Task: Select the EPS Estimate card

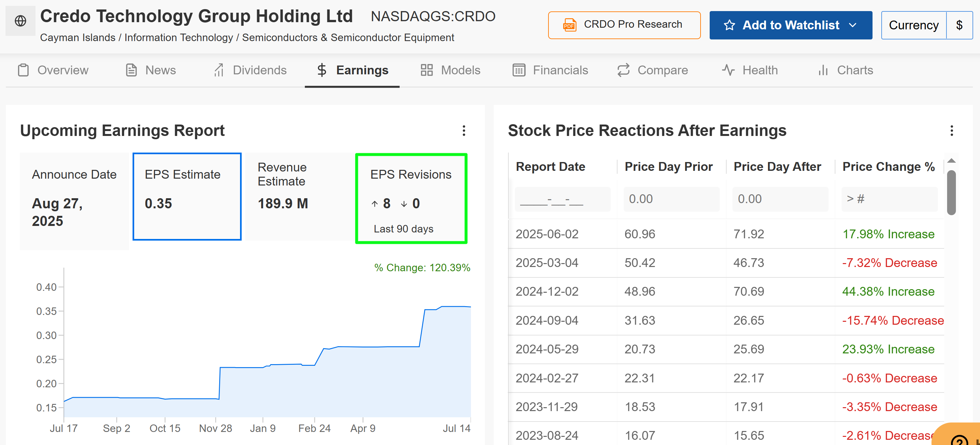Action: (x=187, y=197)
